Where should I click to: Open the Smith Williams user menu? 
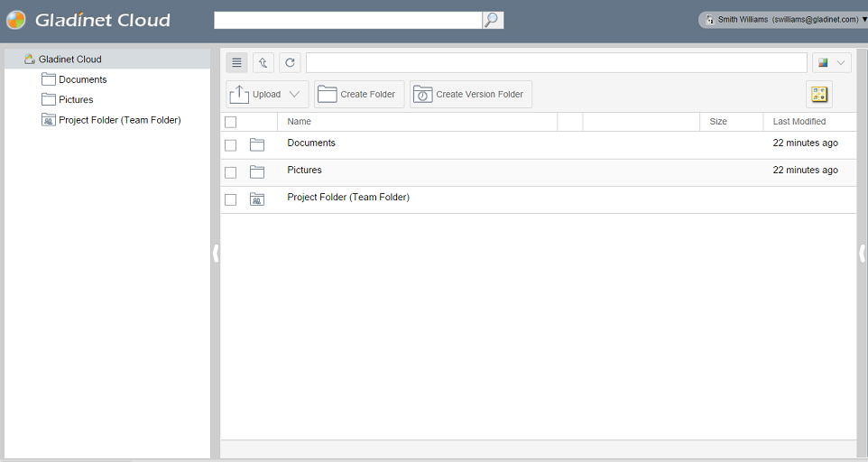pos(783,19)
